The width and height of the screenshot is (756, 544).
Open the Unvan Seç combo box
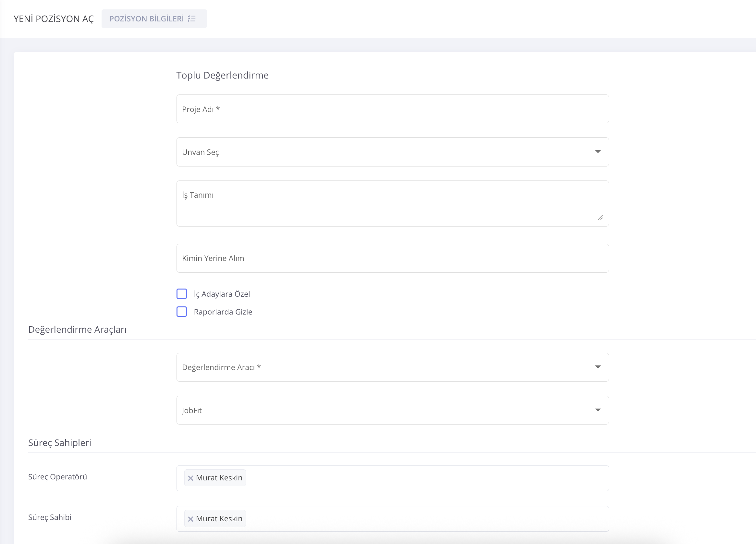click(367, 152)
